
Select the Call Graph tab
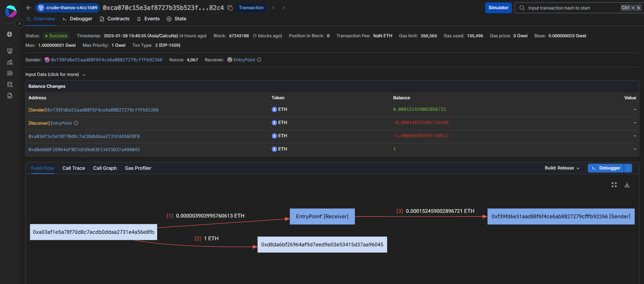105,168
